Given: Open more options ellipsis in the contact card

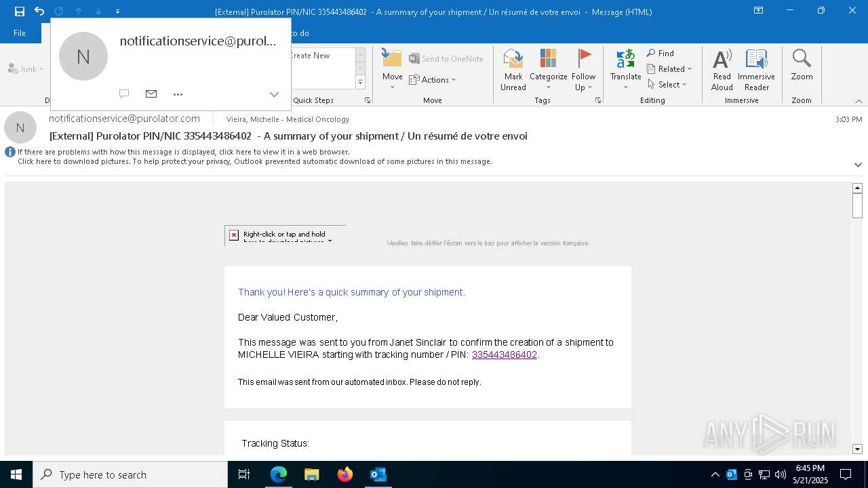Looking at the screenshot, I should pos(178,94).
